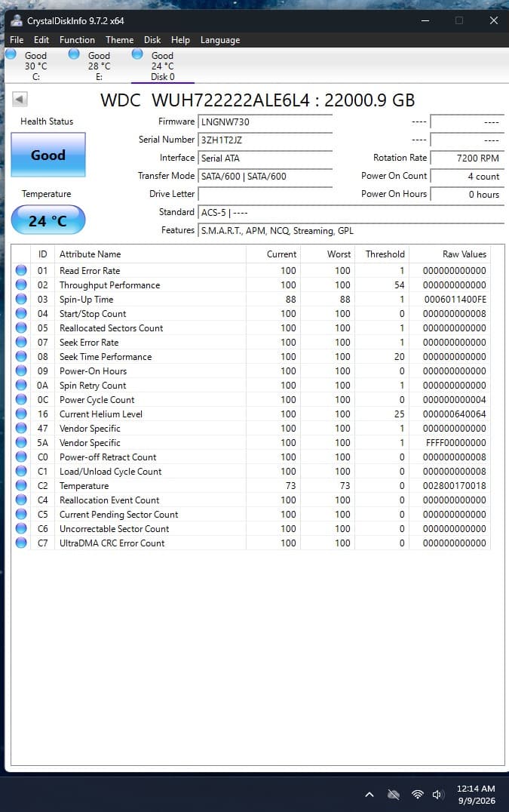The image size is (509, 812).
Task: Click the Serial Number field
Action: click(x=265, y=140)
